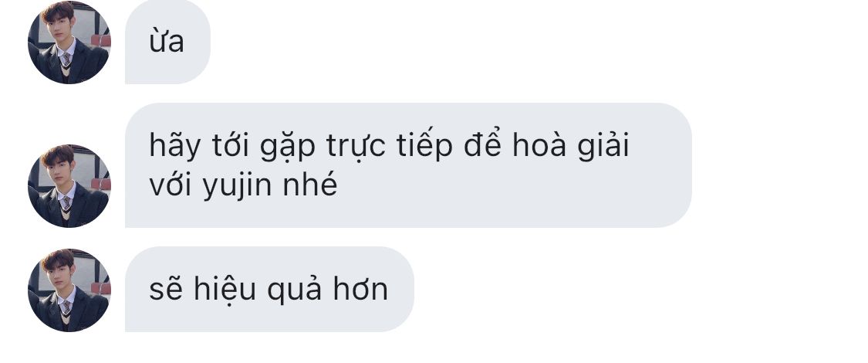Click the word "tiếp" in the second message
This screenshot has width=868, height=363.
click(x=424, y=146)
